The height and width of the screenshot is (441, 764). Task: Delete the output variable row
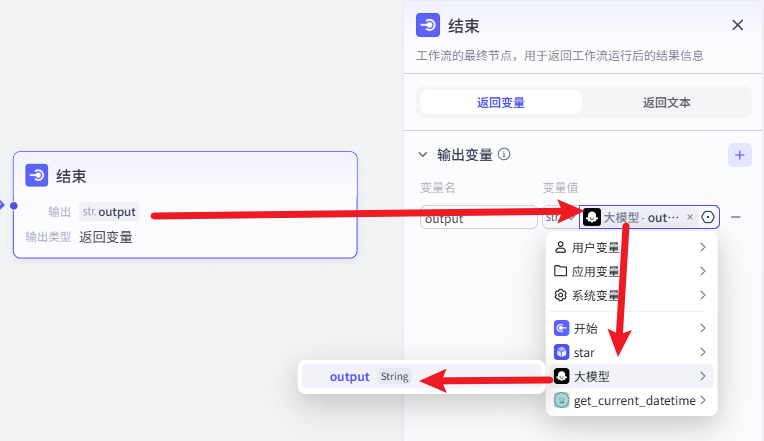[x=736, y=217]
